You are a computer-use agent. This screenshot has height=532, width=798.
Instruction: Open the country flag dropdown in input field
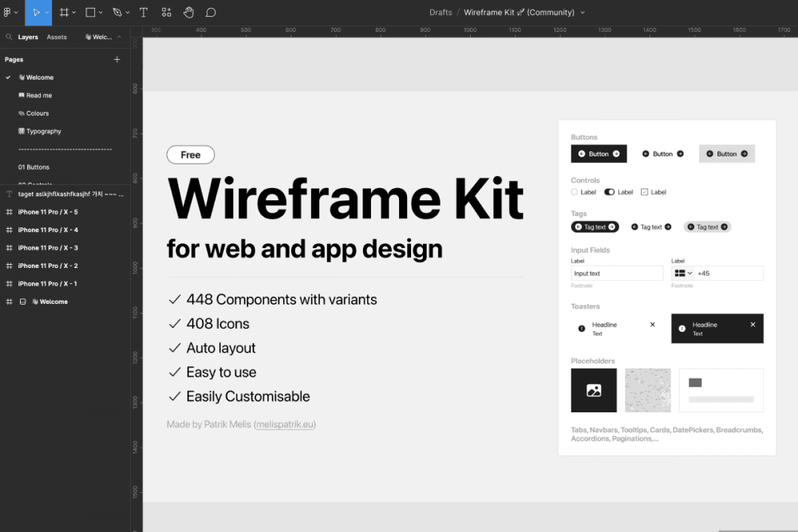coord(684,274)
